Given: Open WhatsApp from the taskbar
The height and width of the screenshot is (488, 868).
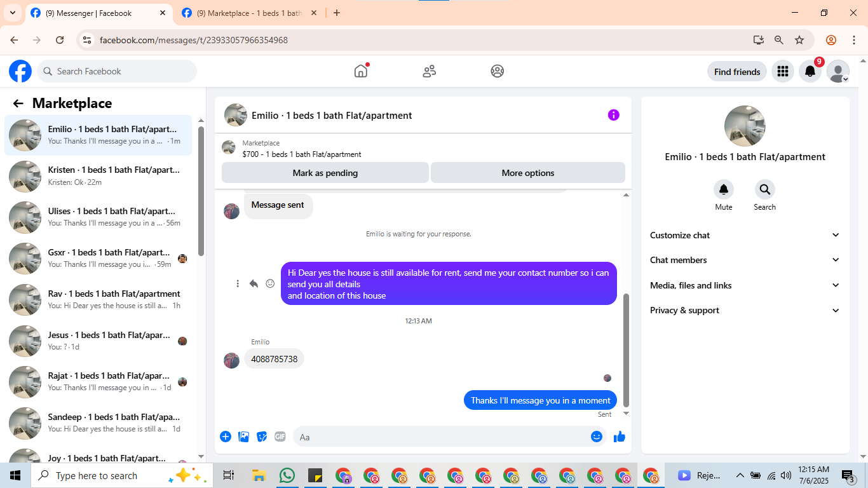Looking at the screenshot, I should pyautogui.click(x=287, y=475).
